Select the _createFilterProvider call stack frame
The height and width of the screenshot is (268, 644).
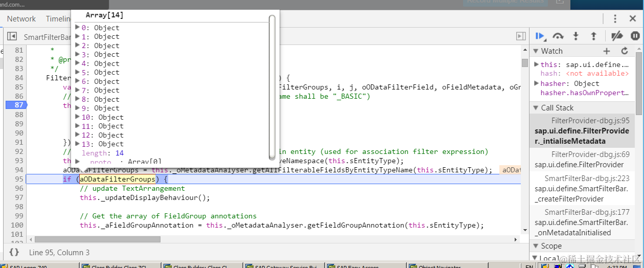582,188
